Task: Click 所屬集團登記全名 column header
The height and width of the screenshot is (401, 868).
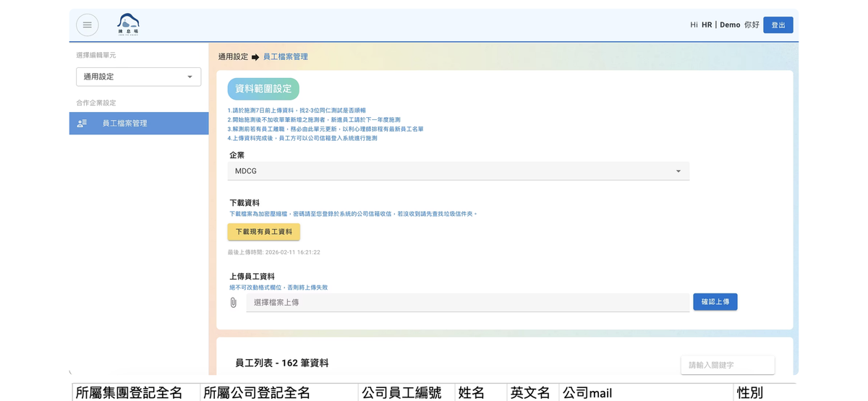Action: pyautogui.click(x=129, y=393)
